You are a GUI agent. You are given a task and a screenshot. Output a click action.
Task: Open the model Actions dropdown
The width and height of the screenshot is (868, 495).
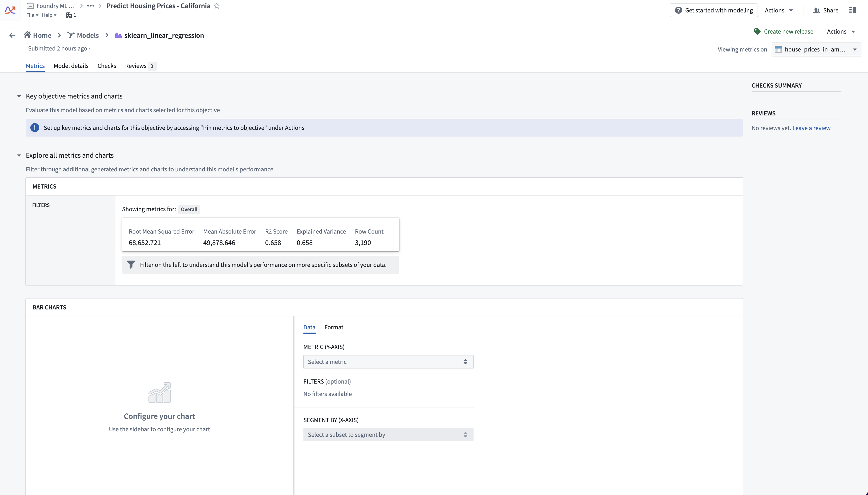841,31
